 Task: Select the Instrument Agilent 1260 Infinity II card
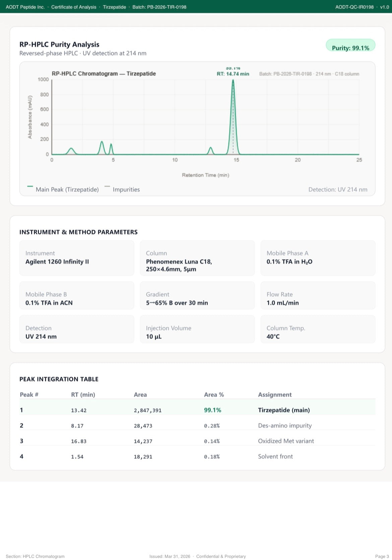77,258
